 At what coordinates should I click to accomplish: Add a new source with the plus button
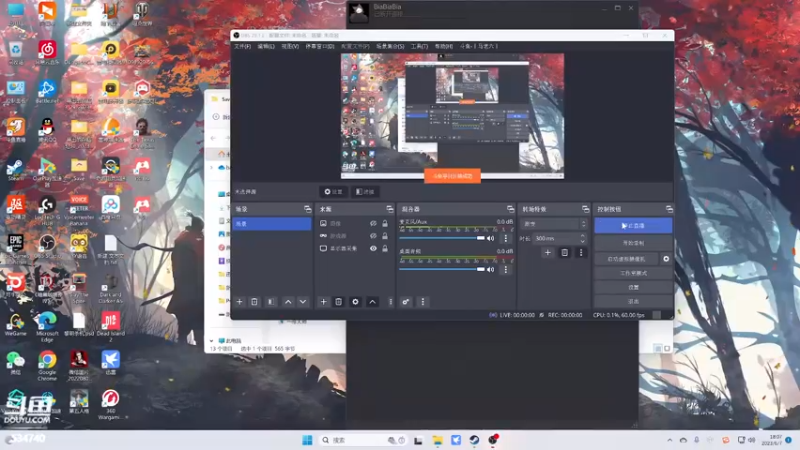click(x=323, y=302)
